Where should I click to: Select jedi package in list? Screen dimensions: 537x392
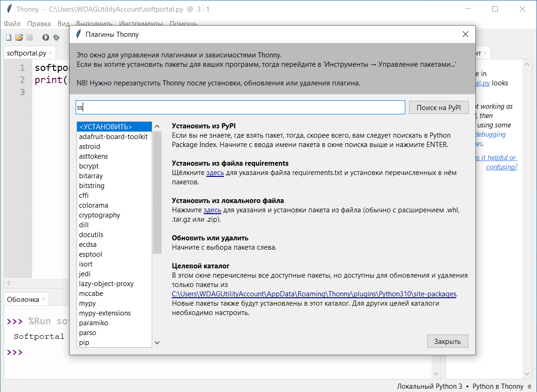pos(114,274)
